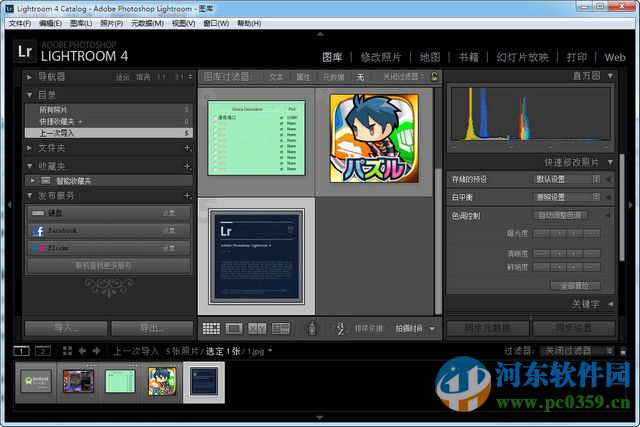Select the anime character grid thumbnail

(374, 138)
